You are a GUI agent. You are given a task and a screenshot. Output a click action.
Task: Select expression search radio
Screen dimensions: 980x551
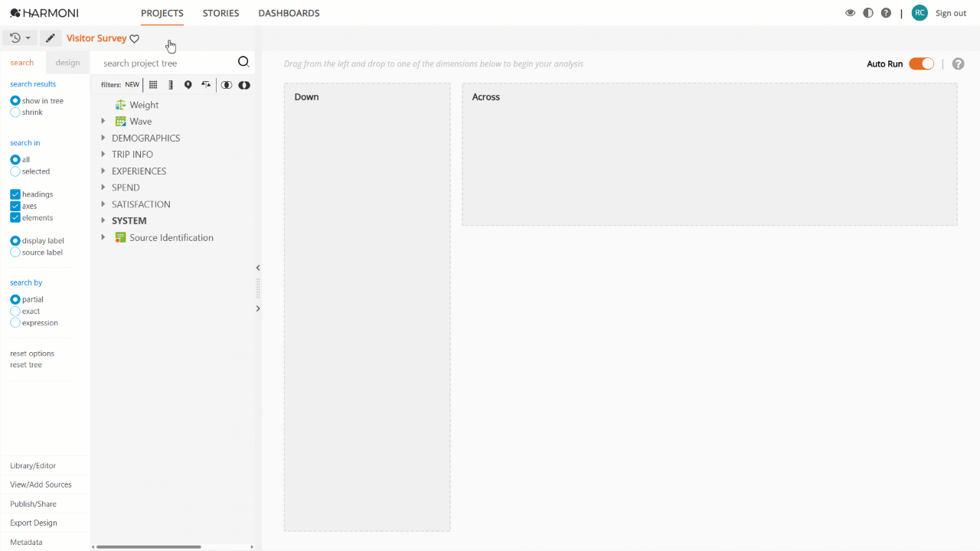(x=15, y=323)
